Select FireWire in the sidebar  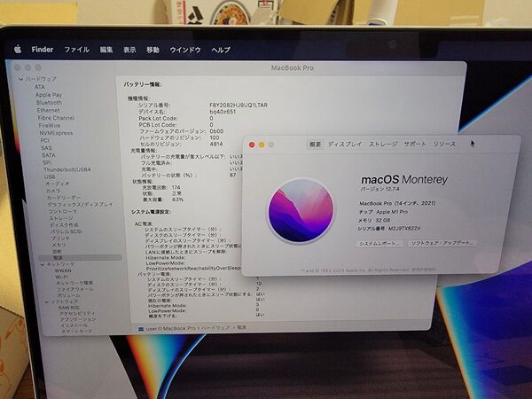[x=50, y=125]
